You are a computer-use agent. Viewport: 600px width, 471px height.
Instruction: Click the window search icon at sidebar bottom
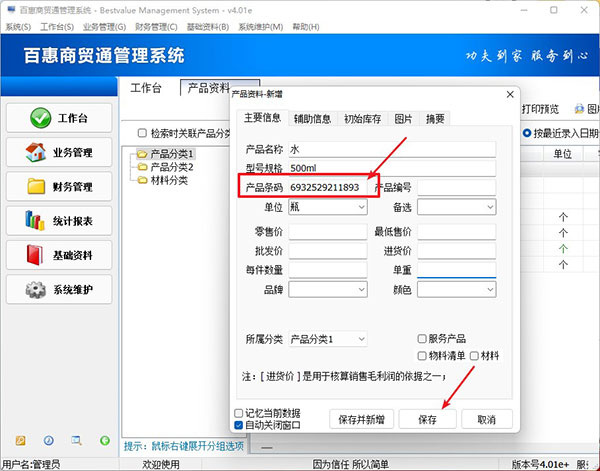77,441
